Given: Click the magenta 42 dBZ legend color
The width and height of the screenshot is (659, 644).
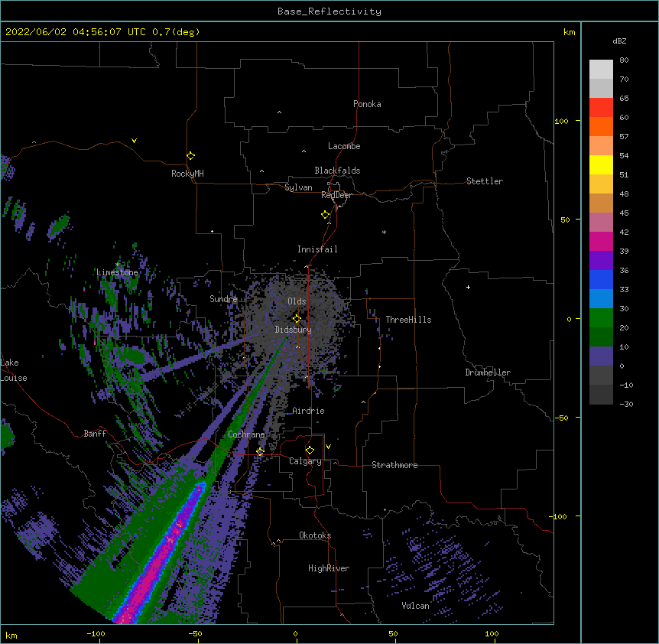Looking at the screenshot, I should 601,241.
